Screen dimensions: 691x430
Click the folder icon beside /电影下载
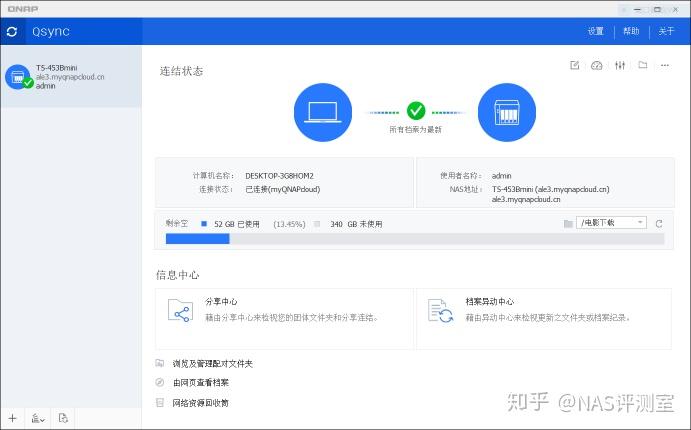tap(568, 224)
